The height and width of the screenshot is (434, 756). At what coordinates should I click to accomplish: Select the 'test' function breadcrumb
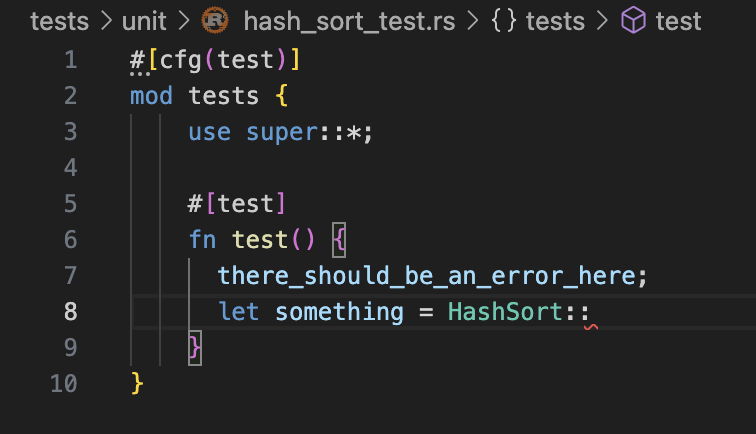678,21
